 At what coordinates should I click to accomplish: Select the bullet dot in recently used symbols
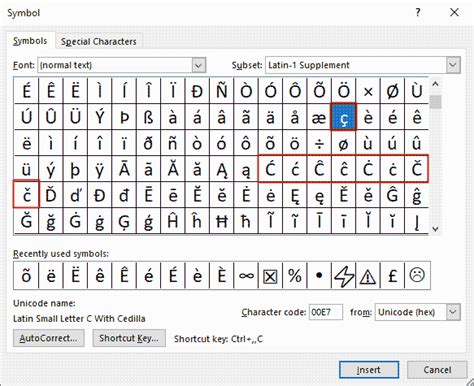pyautogui.click(x=319, y=276)
